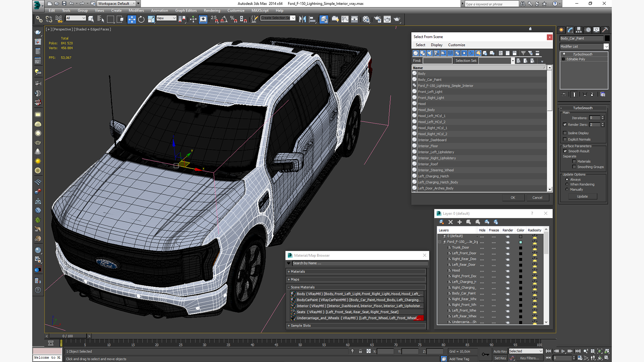Open the Render Setup teapot icon
The width and height of the screenshot is (644, 362).
[x=377, y=19]
